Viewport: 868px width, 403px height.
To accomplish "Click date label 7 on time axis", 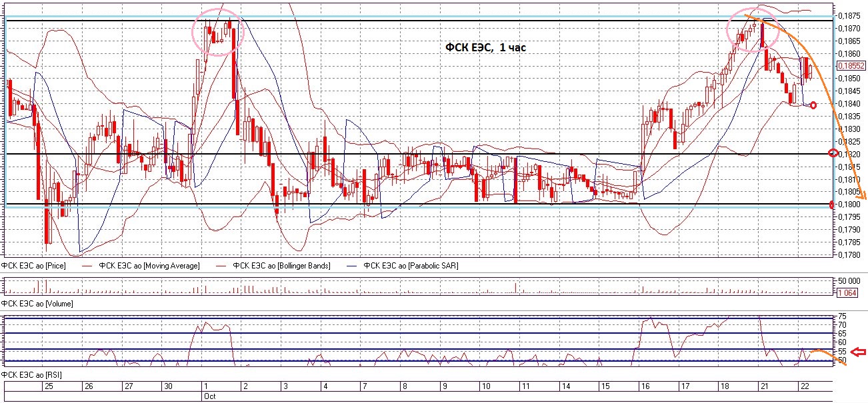I will (365, 386).
